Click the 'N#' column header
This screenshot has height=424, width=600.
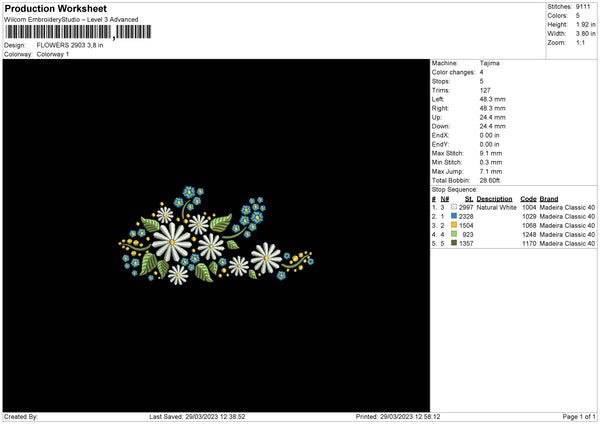pos(445,199)
